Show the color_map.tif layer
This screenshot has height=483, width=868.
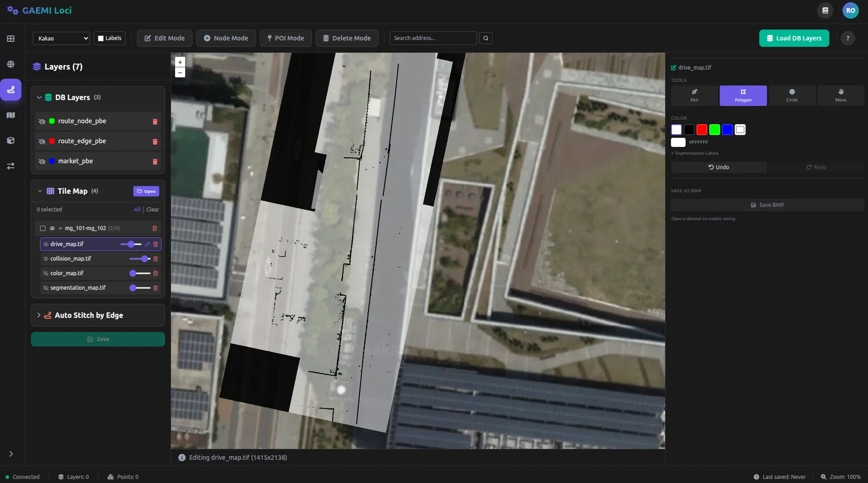pyautogui.click(x=45, y=273)
